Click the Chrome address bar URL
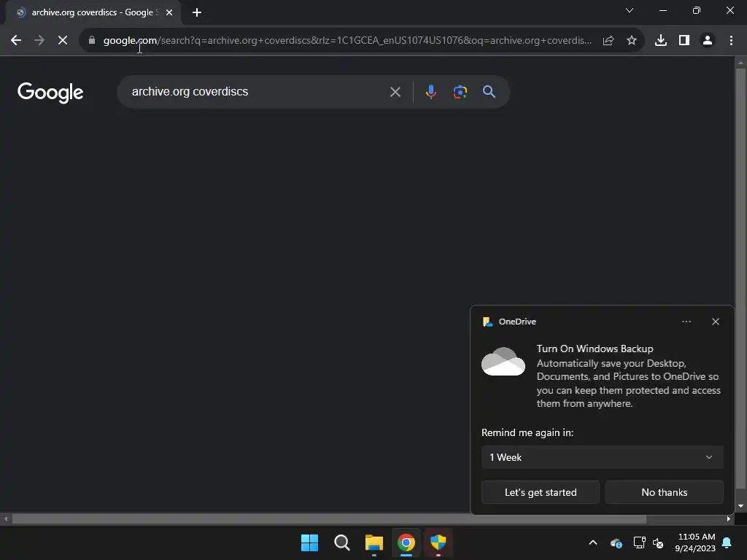This screenshot has height=560, width=747. click(347, 41)
